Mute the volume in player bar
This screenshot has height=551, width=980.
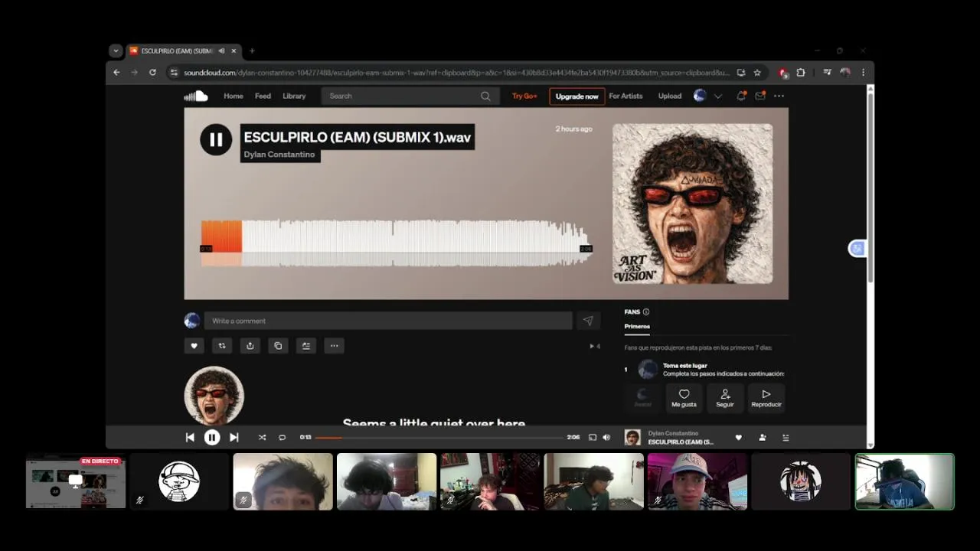(606, 438)
